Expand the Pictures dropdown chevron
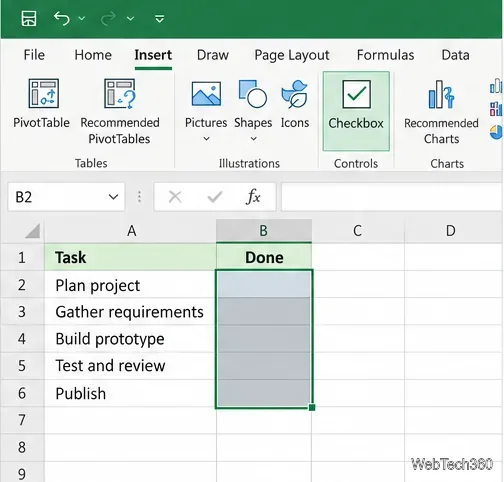 [x=206, y=138]
